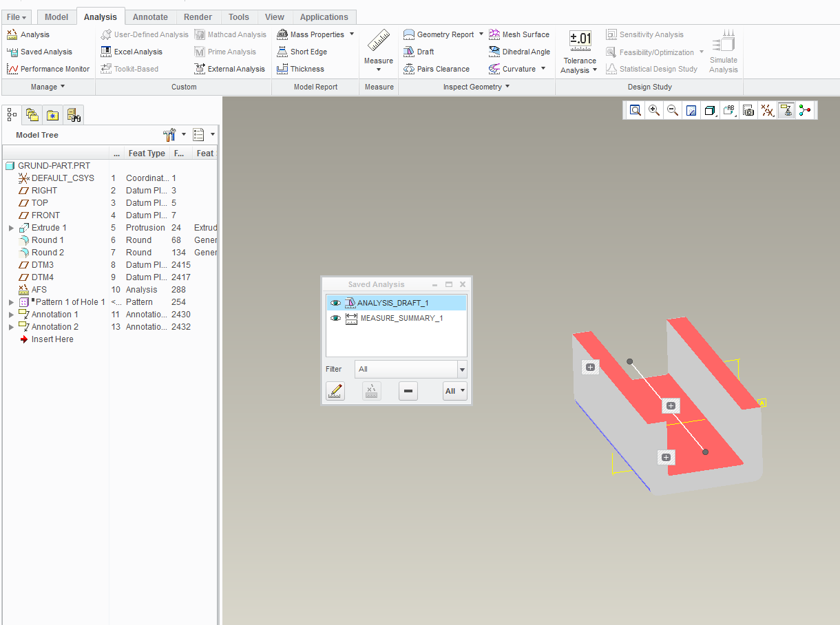
Task: Click the Zoom In magnifier icon
Action: [654, 111]
